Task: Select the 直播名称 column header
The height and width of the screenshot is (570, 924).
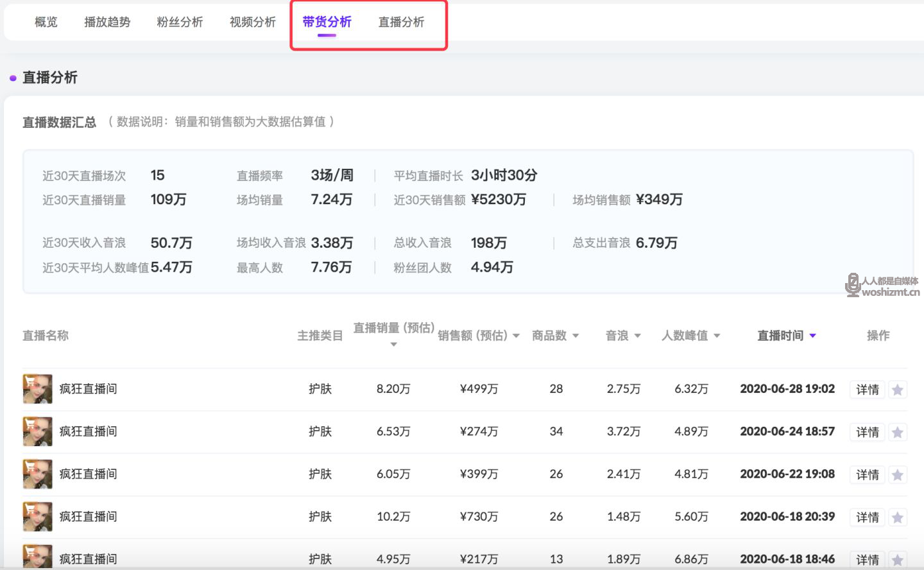Action: point(46,335)
